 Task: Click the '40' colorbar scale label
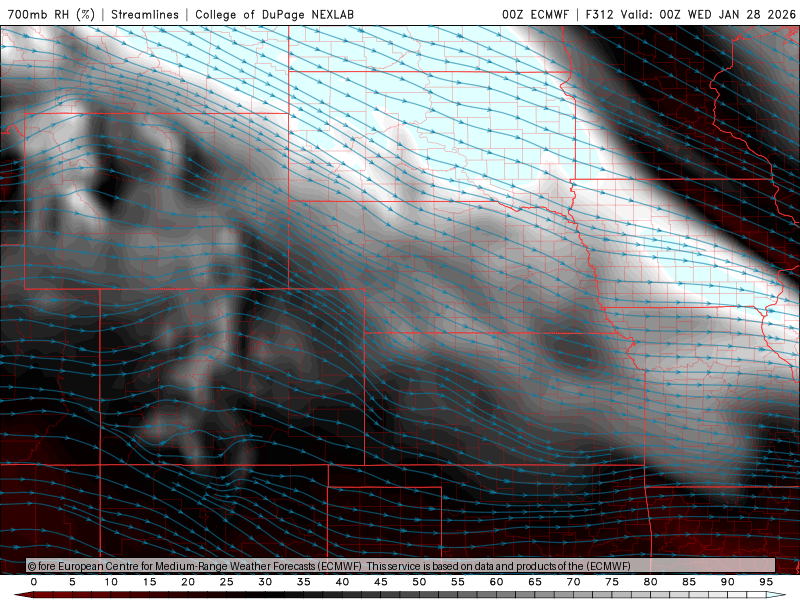[x=342, y=582]
